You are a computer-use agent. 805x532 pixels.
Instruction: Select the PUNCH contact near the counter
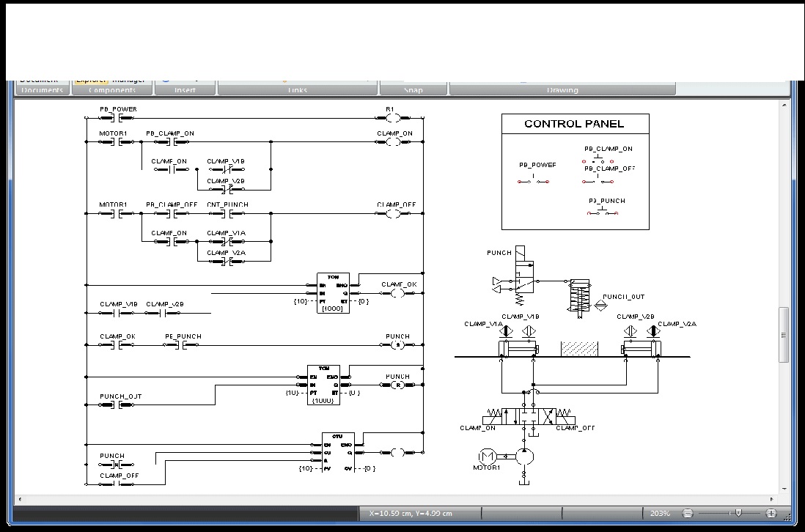point(116,465)
